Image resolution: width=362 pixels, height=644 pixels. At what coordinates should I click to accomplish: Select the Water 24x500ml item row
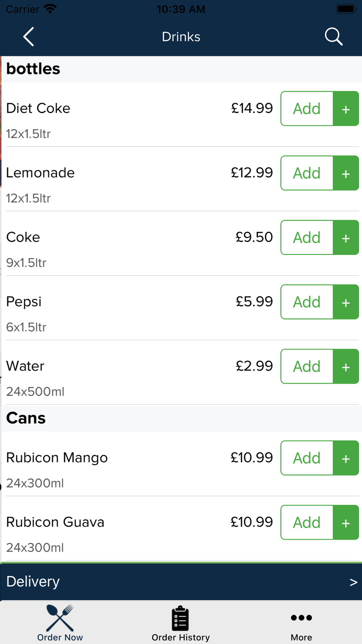point(181,373)
